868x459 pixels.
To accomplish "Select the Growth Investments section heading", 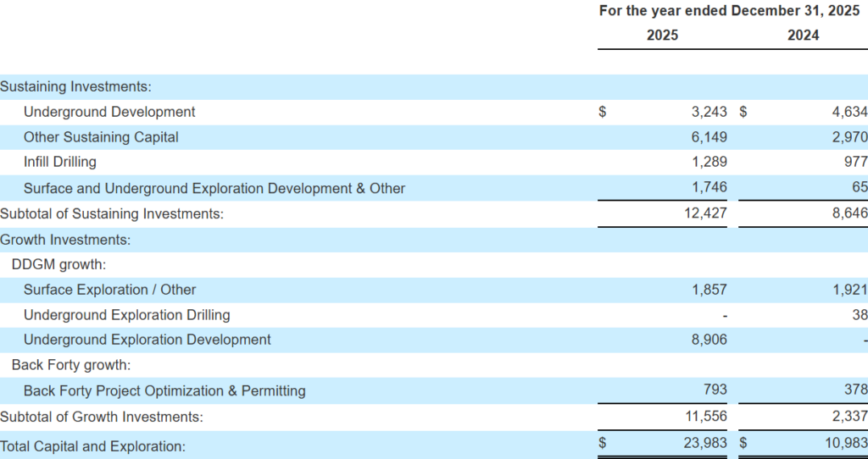I will coord(65,240).
